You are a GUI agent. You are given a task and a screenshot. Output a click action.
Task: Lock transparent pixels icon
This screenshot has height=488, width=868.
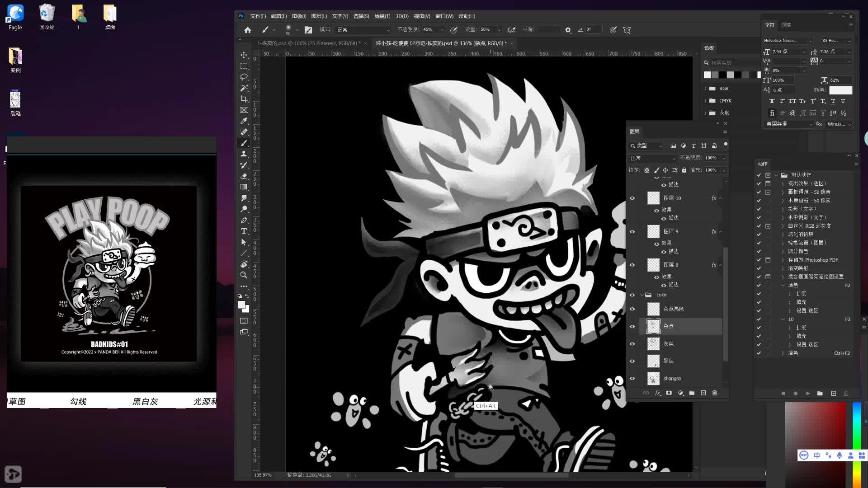647,170
